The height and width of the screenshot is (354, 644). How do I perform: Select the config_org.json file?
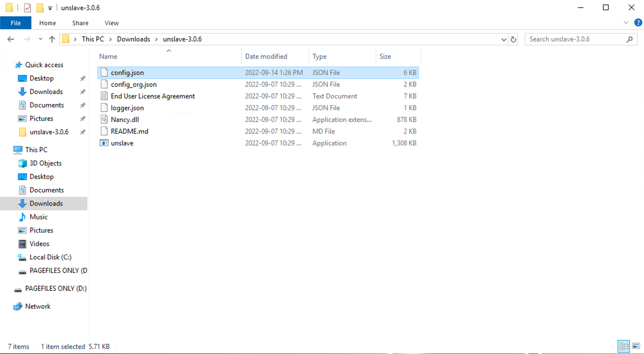133,84
